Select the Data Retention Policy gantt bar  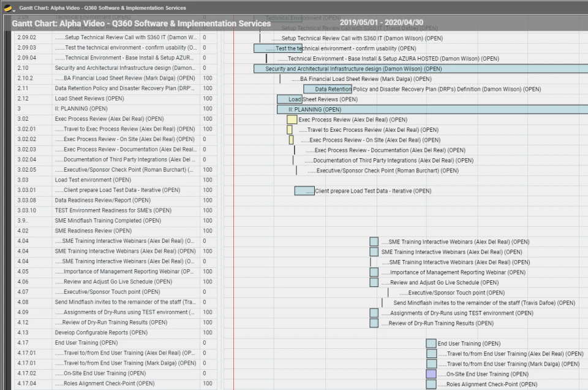point(328,90)
